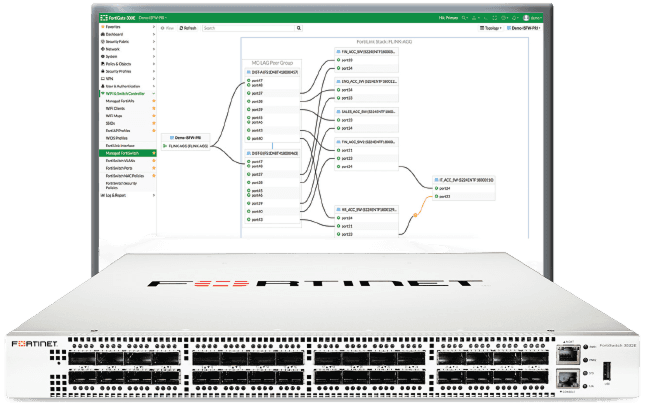Toggle favorite star for Managed FortiSwitch
This screenshot has height=407, width=652.
(153, 153)
